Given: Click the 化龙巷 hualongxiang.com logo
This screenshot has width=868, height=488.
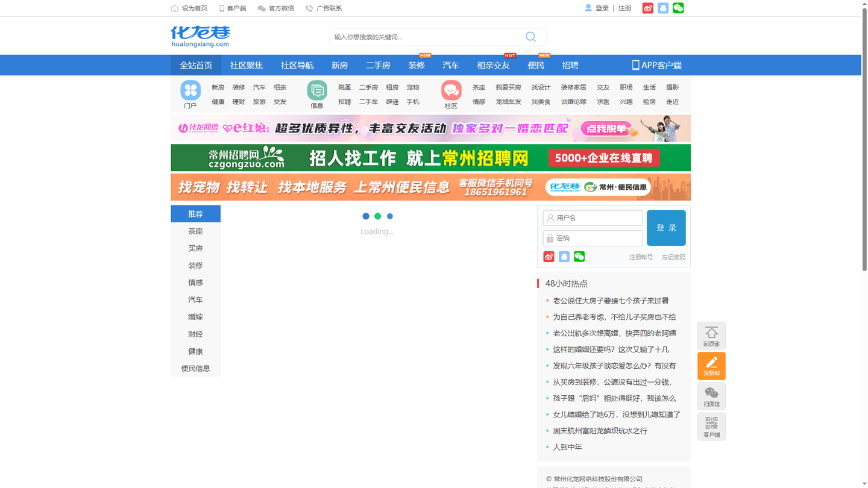Looking at the screenshot, I should tap(200, 37).
